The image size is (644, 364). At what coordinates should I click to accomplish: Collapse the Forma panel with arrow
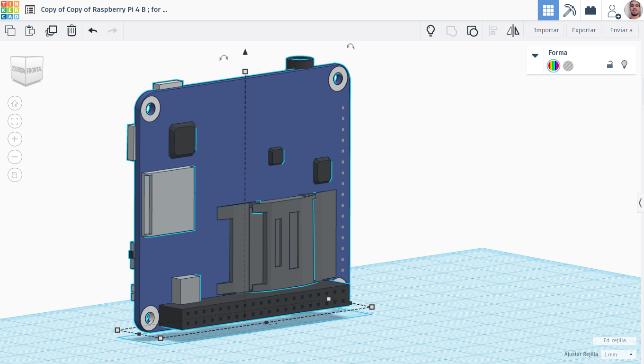coord(535,55)
